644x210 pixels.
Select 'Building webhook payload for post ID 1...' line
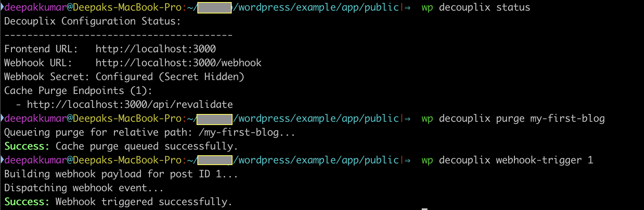(121, 174)
